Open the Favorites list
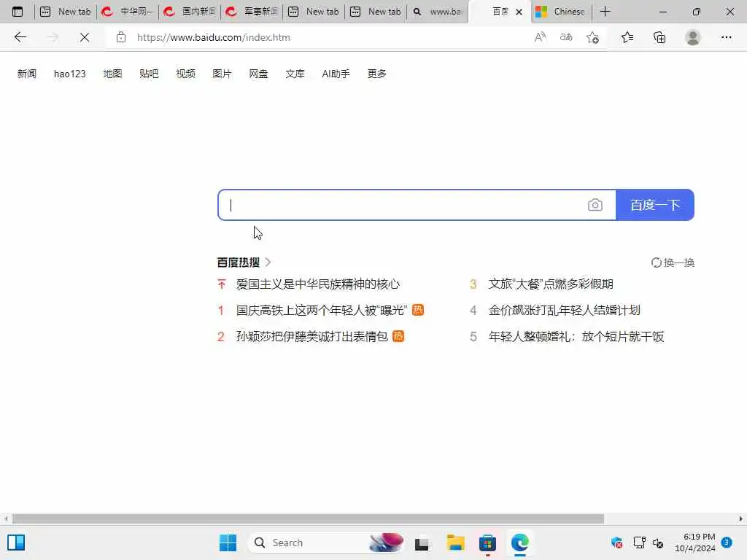The height and width of the screenshot is (560, 747). point(627,37)
